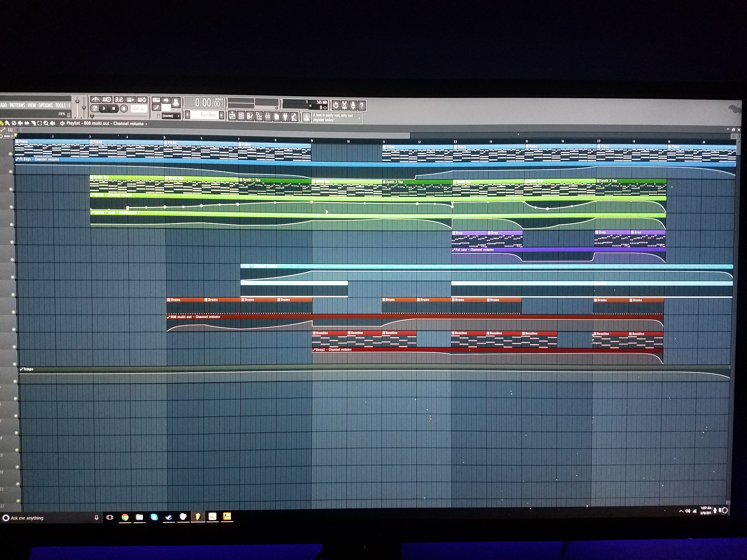The image size is (747, 560).
Task: Click the Stop playback button
Action: pyautogui.click(x=114, y=108)
